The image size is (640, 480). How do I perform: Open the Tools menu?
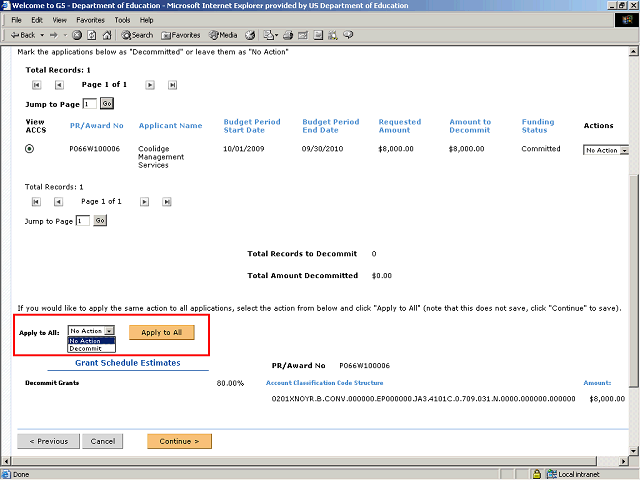[122, 20]
